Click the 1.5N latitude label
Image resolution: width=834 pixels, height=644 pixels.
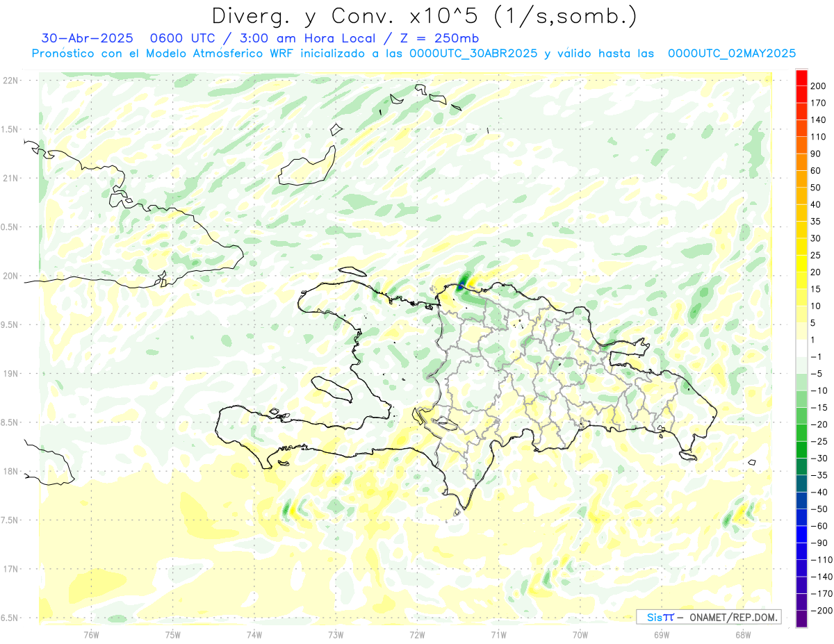pos(9,129)
